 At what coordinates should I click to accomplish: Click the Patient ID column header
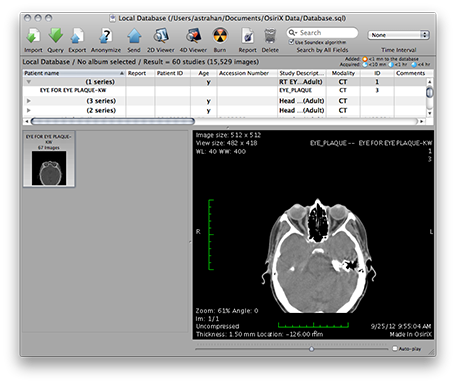point(172,73)
